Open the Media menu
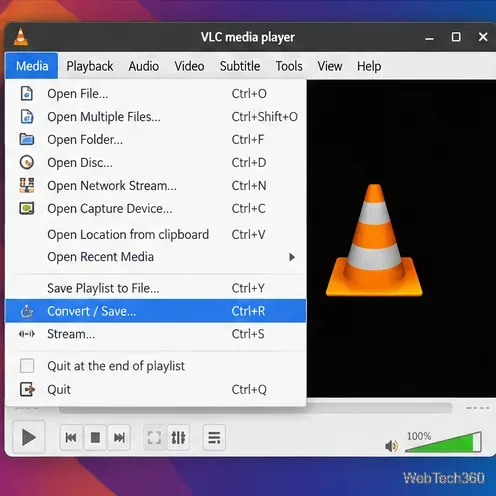The height and width of the screenshot is (496, 496). coord(32,66)
